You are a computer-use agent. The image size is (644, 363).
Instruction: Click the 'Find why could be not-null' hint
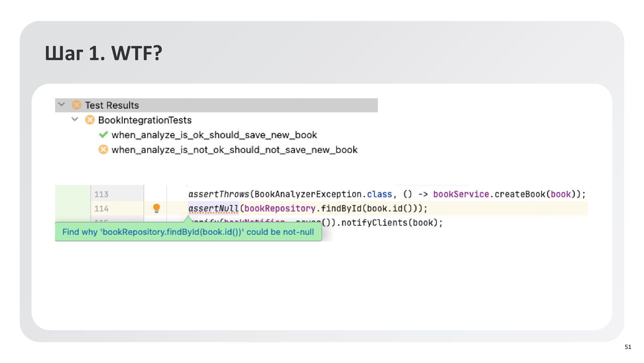(x=188, y=232)
